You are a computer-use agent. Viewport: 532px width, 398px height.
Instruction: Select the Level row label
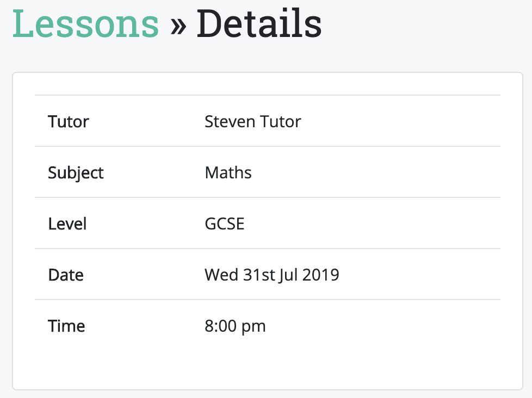[x=67, y=224]
